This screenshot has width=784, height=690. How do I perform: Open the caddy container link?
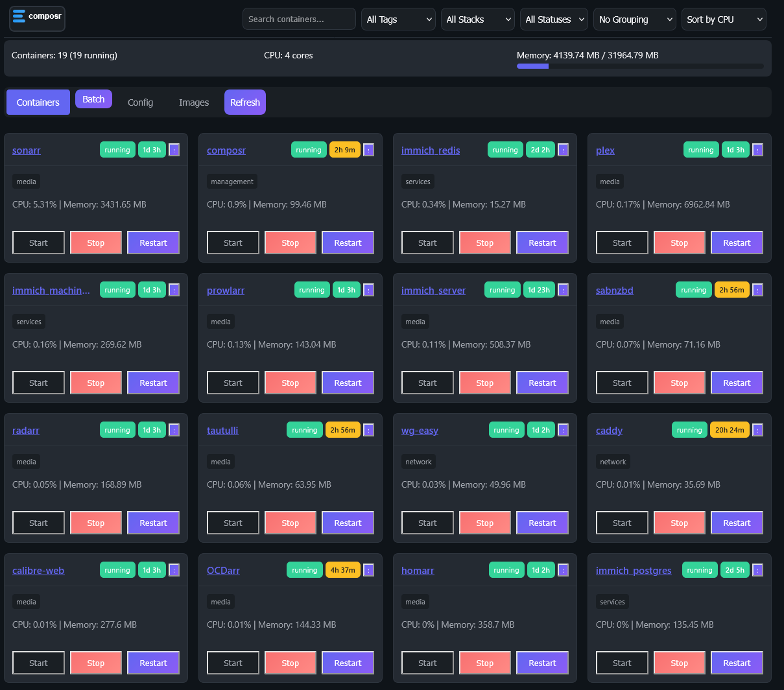[x=609, y=431]
